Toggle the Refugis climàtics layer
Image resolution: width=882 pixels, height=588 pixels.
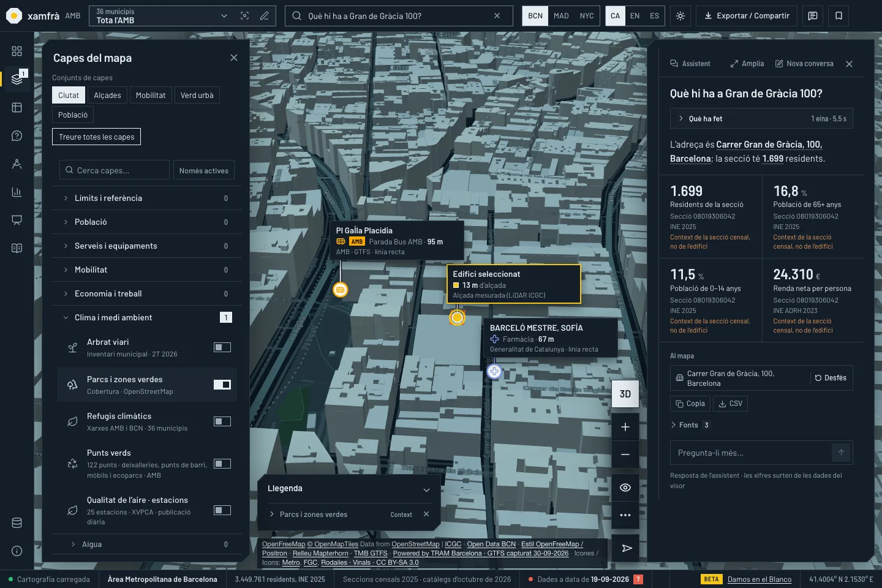(x=222, y=421)
